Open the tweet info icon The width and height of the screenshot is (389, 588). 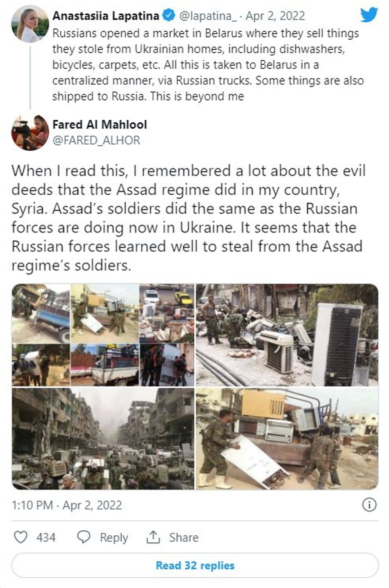click(x=369, y=505)
